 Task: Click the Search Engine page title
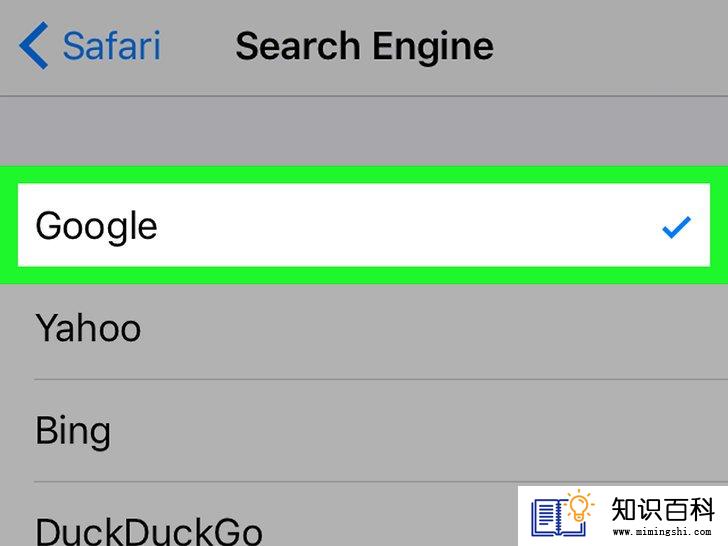pyautogui.click(x=364, y=46)
